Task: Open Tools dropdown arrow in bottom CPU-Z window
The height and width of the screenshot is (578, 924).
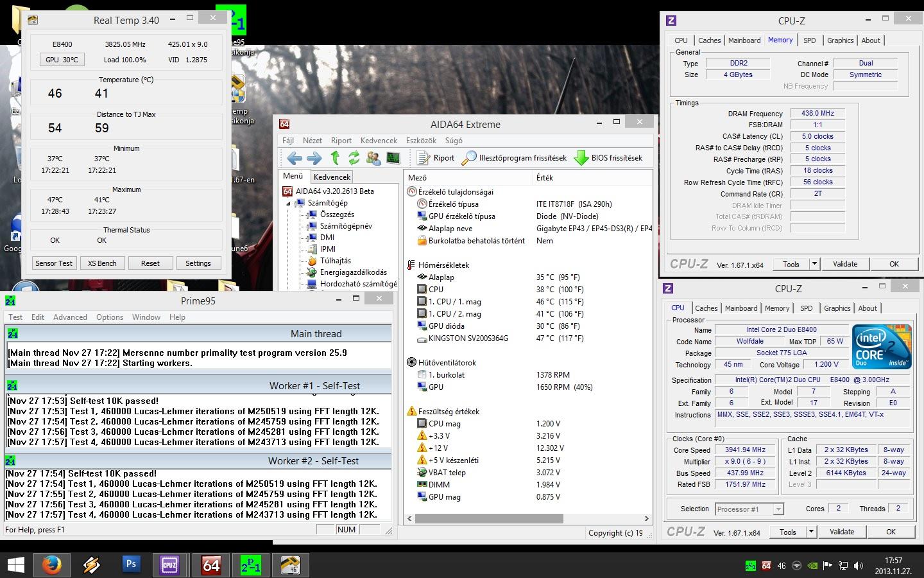Action: (811, 532)
